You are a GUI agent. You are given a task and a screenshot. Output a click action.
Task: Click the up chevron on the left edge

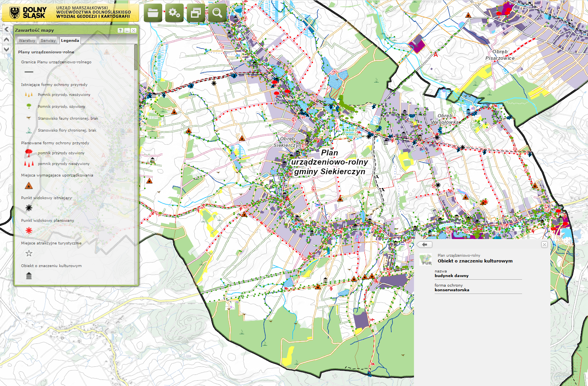click(7, 40)
